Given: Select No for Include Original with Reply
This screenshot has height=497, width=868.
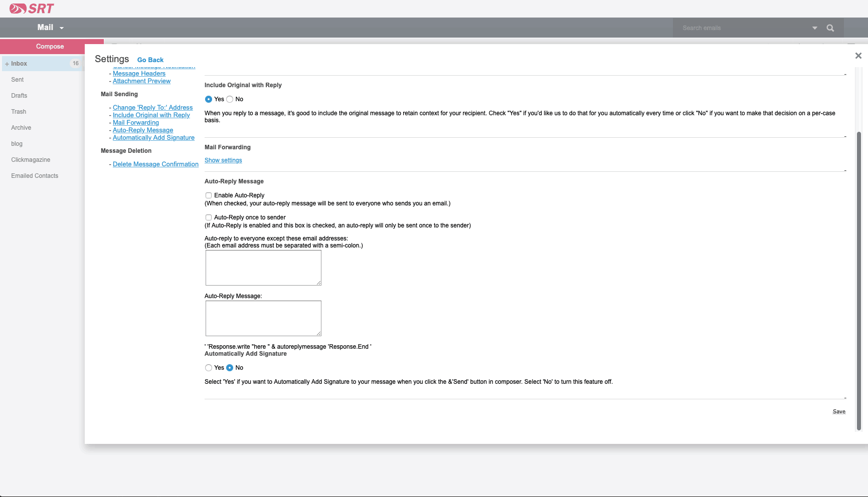Looking at the screenshot, I should click(230, 99).
